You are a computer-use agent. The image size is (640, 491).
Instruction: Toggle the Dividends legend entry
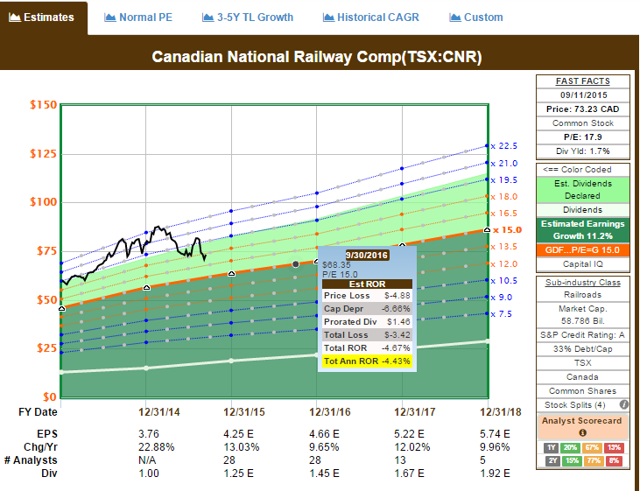pos(583,210)
